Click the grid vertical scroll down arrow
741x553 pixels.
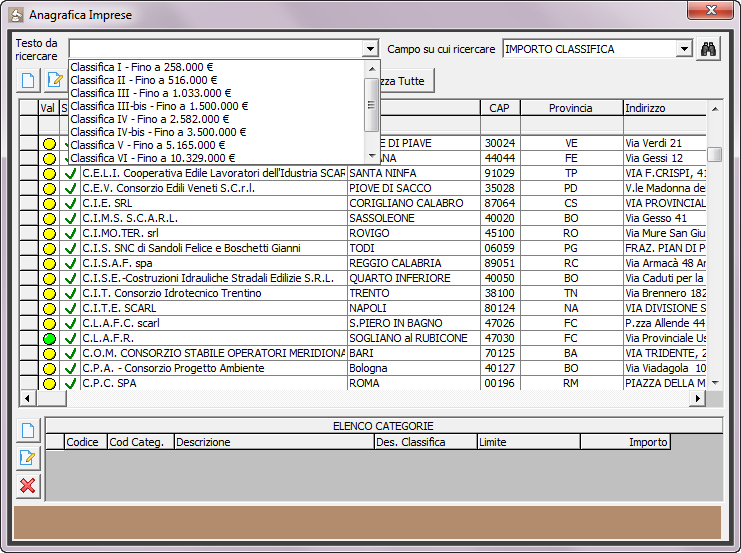715,383
